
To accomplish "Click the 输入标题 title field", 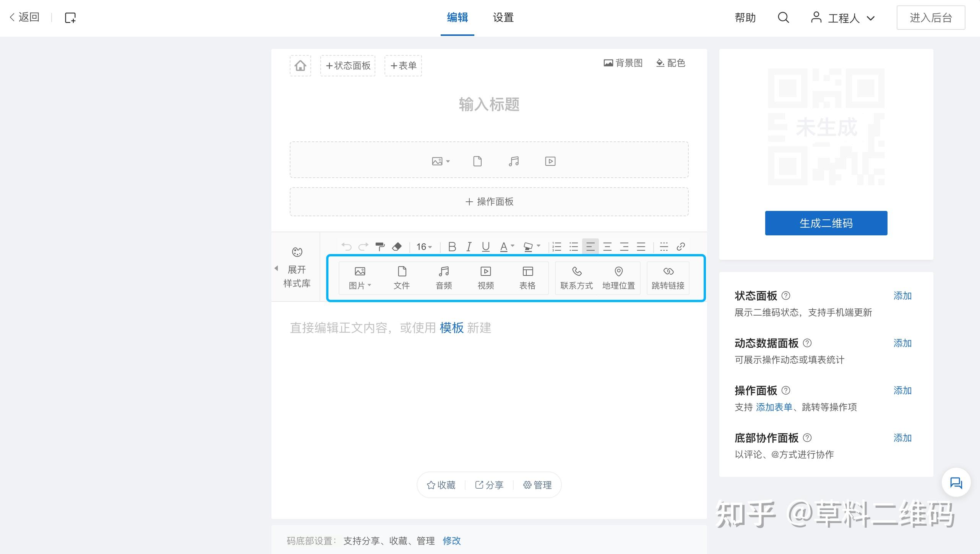I will click(489, 104).
